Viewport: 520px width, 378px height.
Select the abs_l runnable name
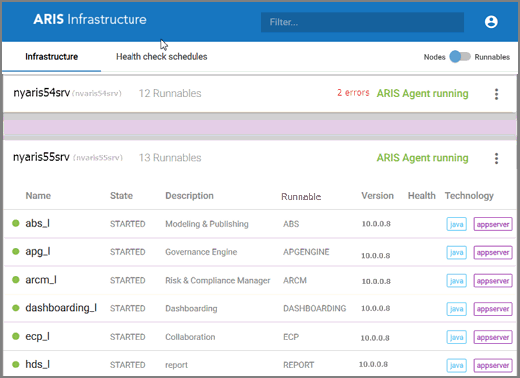pyautogui.click(x=38, y=223)
